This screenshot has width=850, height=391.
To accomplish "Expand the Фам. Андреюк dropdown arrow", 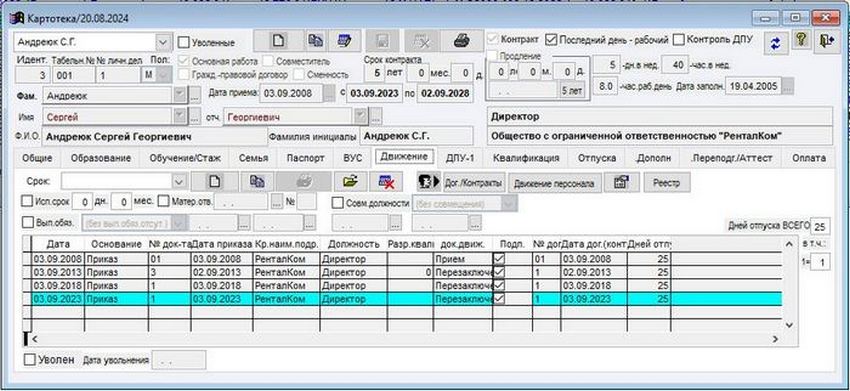I will pyautogui.click(x=181, y=95).
